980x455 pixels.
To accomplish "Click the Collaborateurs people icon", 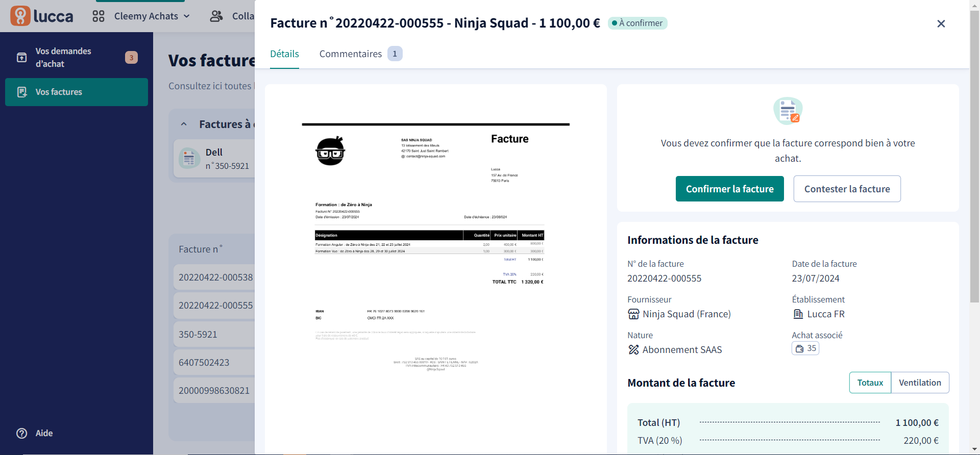I will (x=216, y=16).
